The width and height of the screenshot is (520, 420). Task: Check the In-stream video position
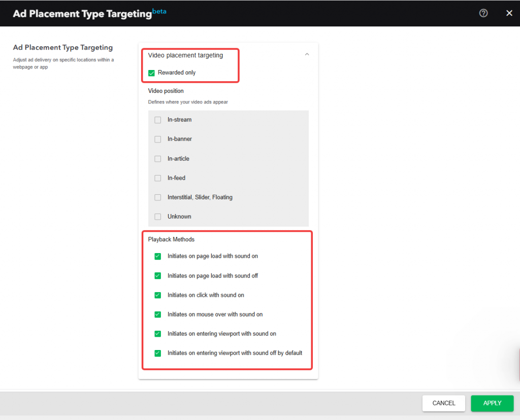158,120
